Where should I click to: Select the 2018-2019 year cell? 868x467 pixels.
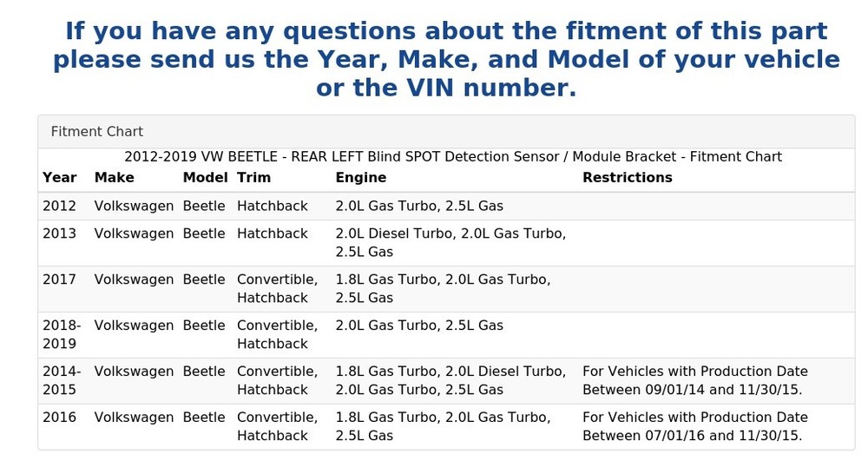click(x=62, y=335)
